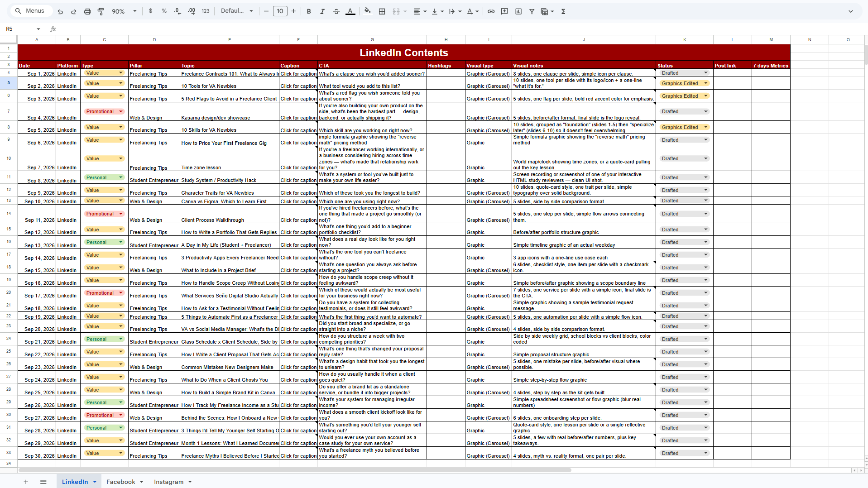This screenshot has width=868, height=488.
Task: Select the 'Kasama design/dev showcase' cell
Action: tap(230, 111)
